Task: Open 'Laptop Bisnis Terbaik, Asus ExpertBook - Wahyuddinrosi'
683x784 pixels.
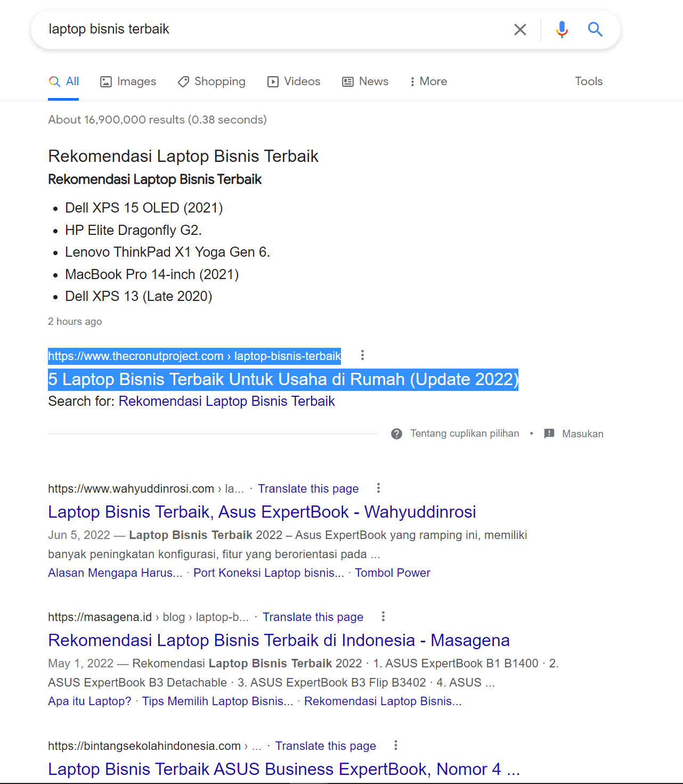Action: (262, 512)
